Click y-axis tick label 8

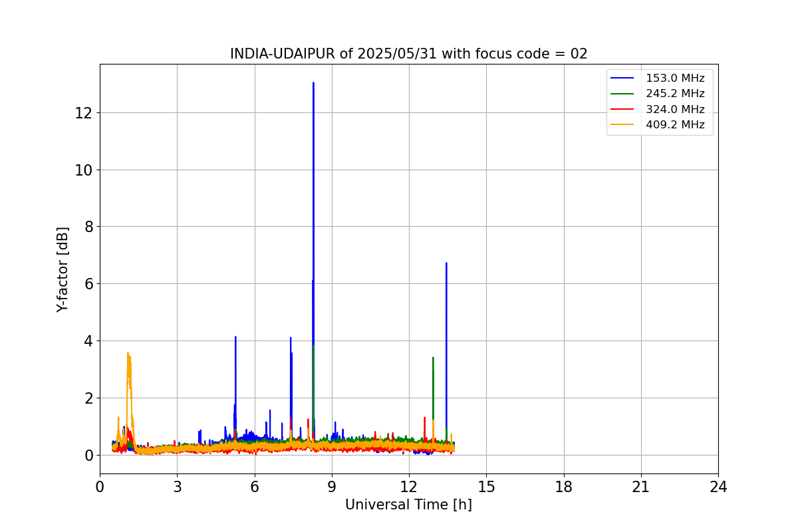(87, 227)
